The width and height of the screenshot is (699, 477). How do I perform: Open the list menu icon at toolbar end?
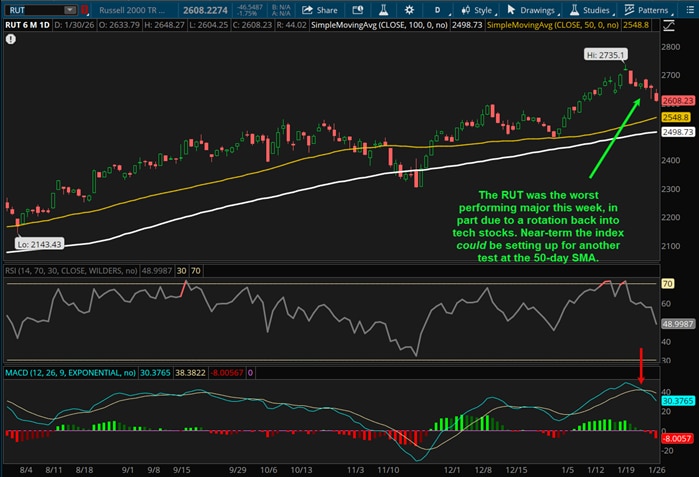tap(690, 10)
